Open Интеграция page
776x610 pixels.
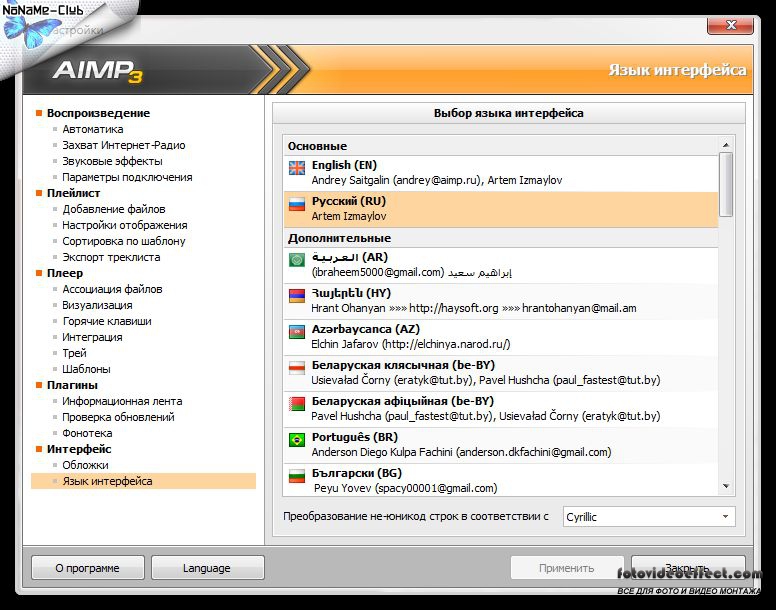pyautogui.click(x=92, y=337)
